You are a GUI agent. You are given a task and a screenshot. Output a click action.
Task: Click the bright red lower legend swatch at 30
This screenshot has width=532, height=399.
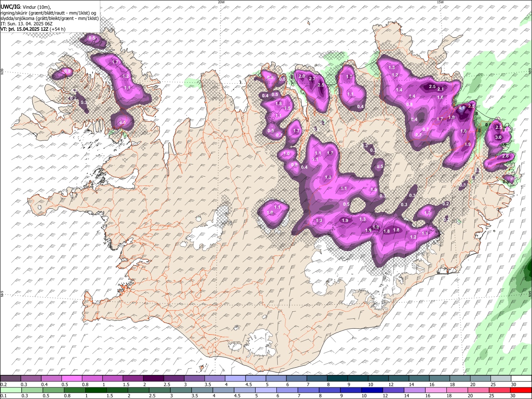tap(520, 390)
